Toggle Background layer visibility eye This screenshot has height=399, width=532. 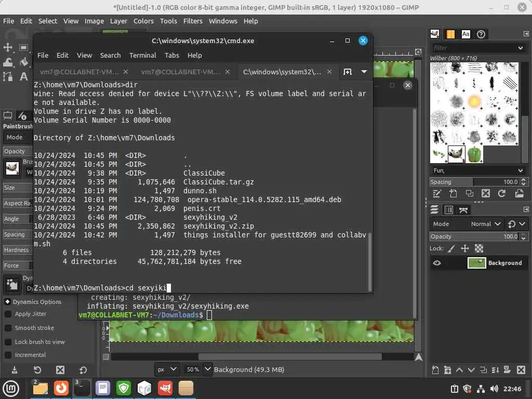tap(437, 263)
